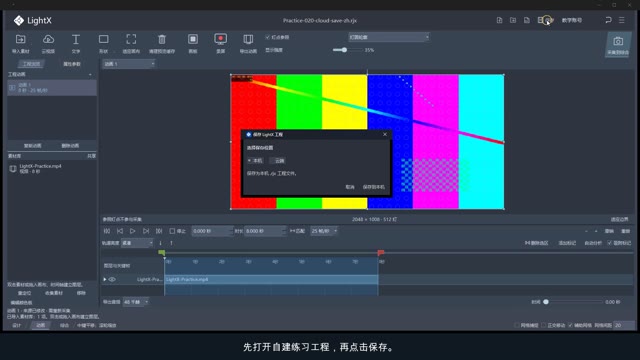
Task: Click the copy animation button in left panel
Action: (33, 146)
